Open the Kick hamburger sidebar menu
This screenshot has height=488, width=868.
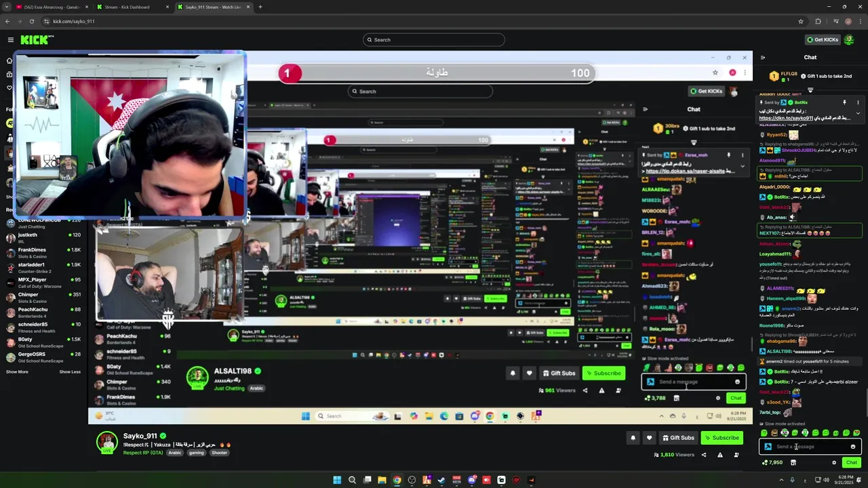(x=11, y=40)
